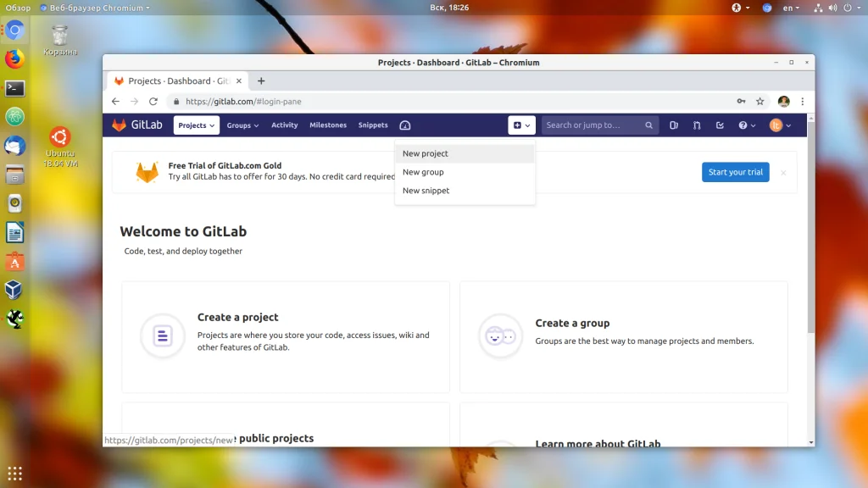The image size is (868, 488).
Task: Expand the Help question mark dropdown
Action: pos(747,125)
